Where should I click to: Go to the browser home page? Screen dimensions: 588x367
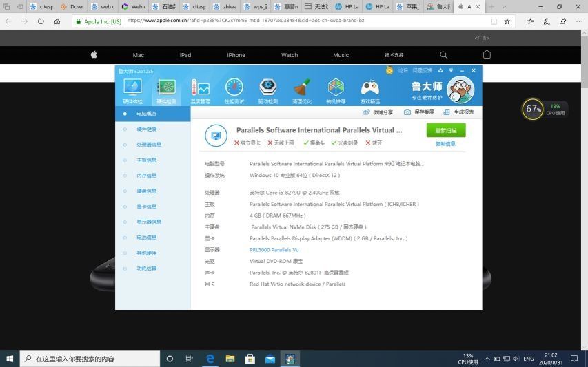point(57,21)
